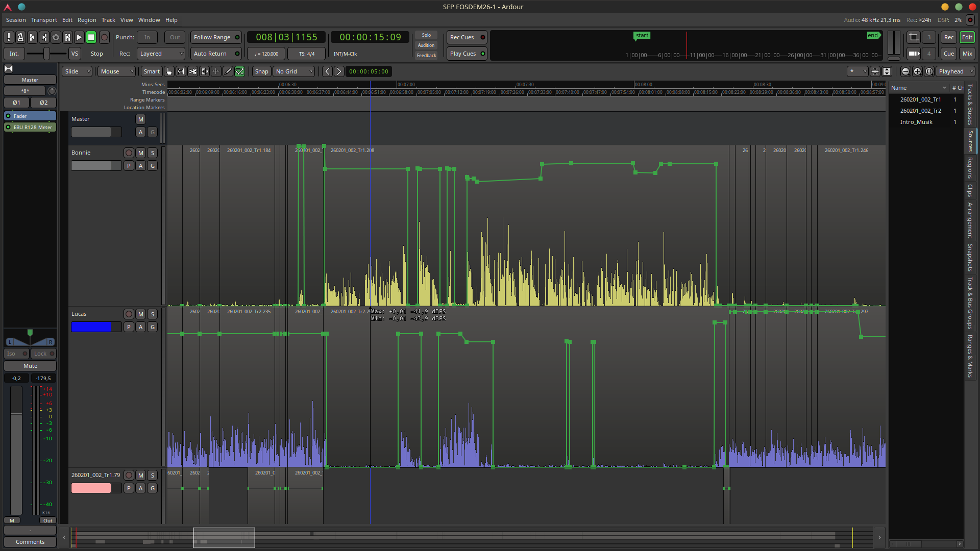This screenshot has width=980, height=551.
Task: Click the Lucas track blue fader
Action: click(x=92, y=327)
